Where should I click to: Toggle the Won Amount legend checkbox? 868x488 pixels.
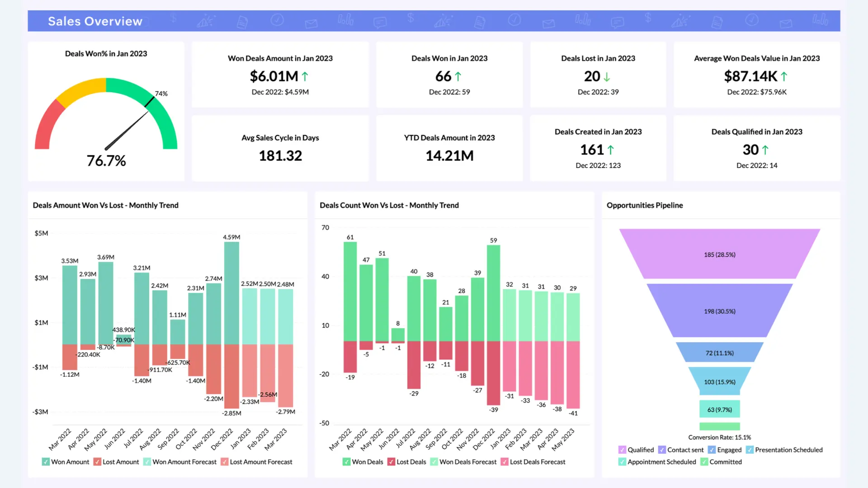click(46, 462)
